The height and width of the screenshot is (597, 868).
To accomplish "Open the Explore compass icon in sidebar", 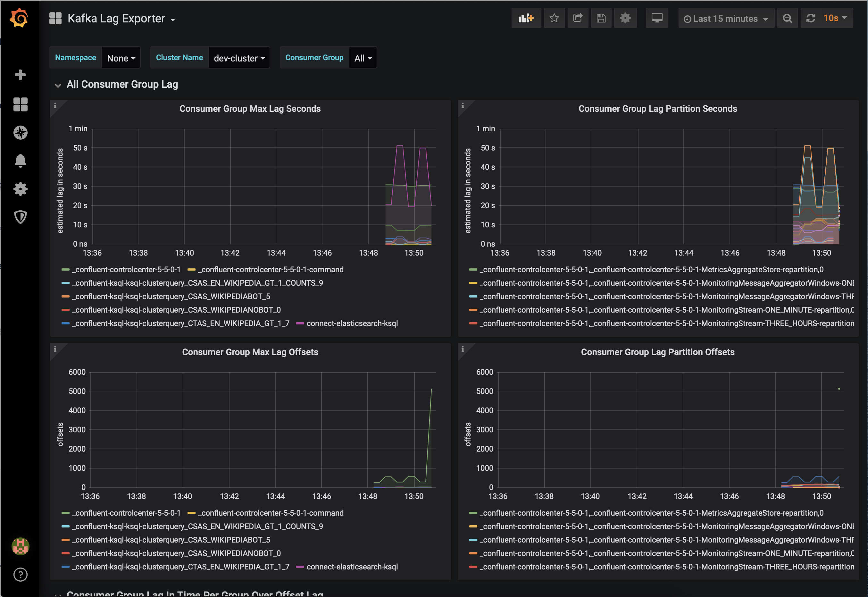I will [20, 132].
